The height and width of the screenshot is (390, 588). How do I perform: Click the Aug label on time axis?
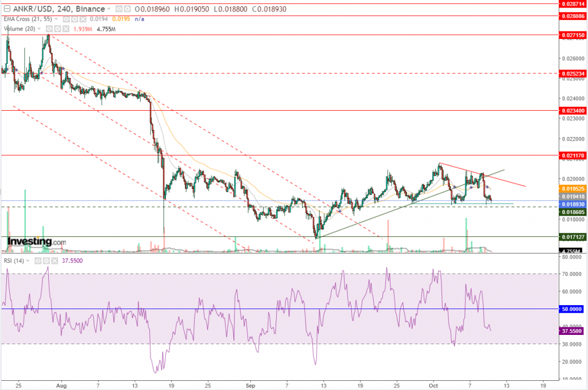pos(61,385)
